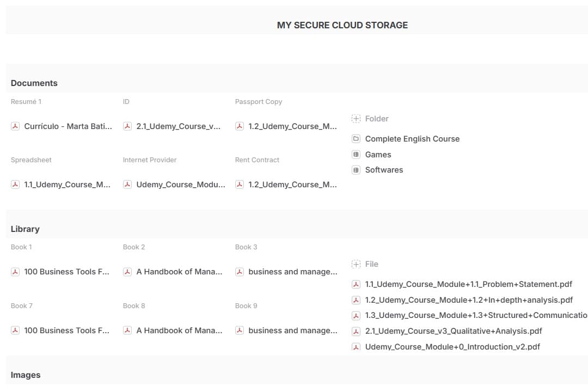Image resolution: width=588 pixels, height=392 pixels.
Task: Click the PDF icon under Book 1
Action: point(15,272)
